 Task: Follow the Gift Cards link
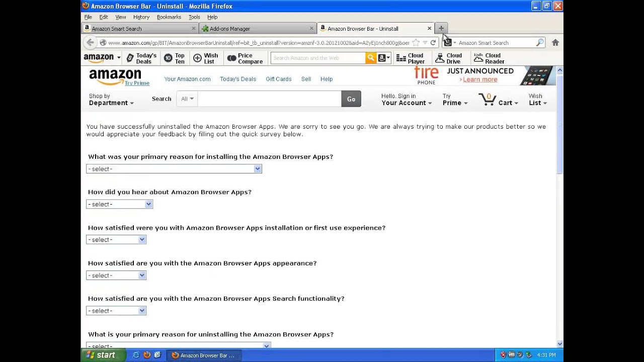click(x=279, y=79)
